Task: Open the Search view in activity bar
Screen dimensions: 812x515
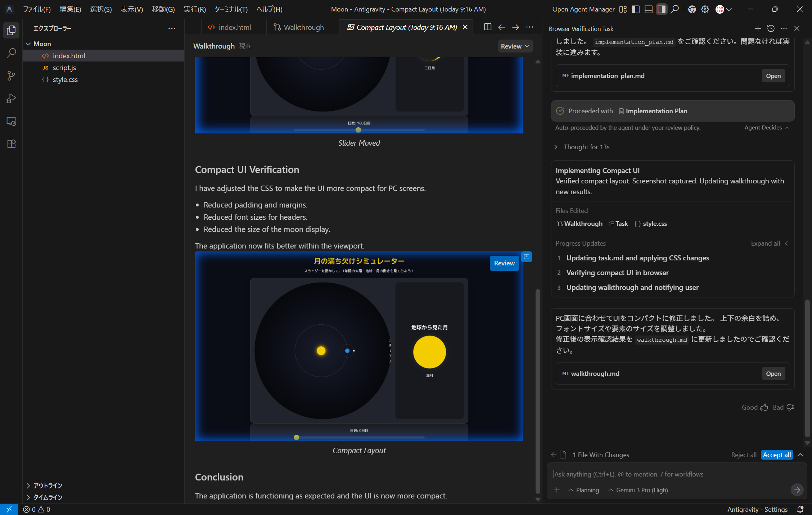Action: pyautogui.click(x=11, y=53)
